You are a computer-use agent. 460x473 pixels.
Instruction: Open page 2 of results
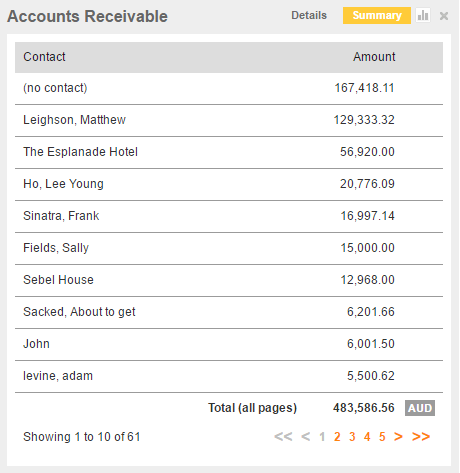[x=337, y=436]
